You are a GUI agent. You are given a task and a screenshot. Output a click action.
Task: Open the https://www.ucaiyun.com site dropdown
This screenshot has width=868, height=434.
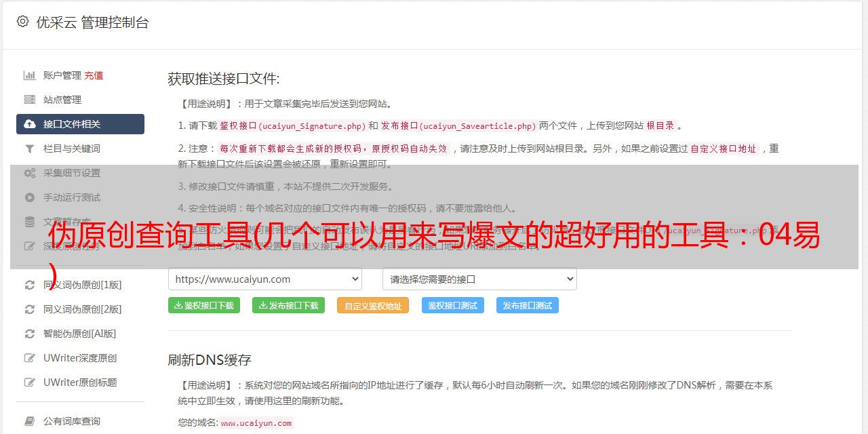pos(265,279)
